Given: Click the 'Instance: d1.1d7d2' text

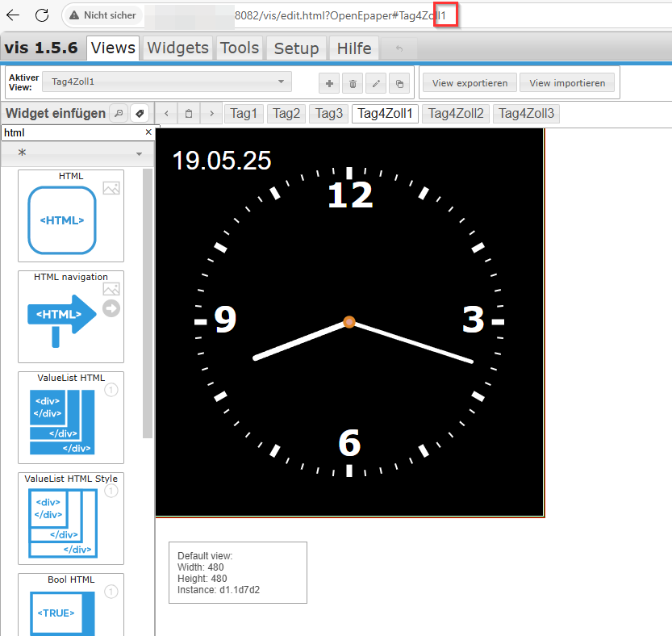Looking at the screenshot, I should coord(219,590).
